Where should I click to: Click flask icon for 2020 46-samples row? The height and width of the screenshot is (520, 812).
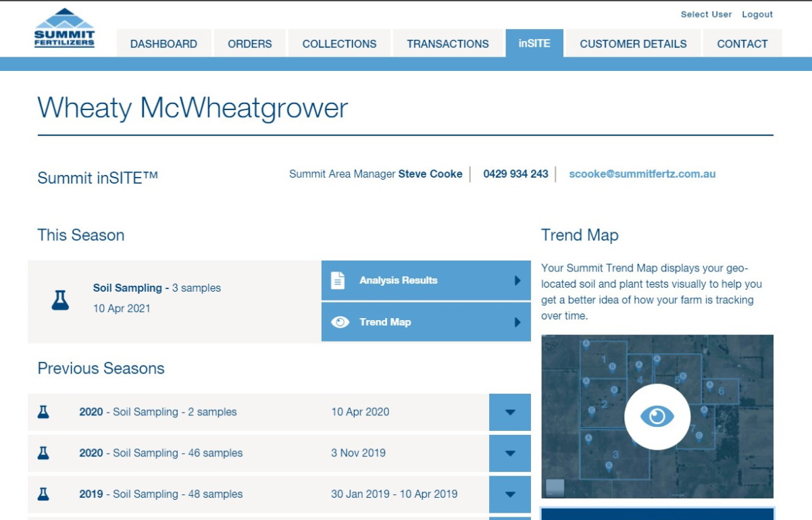point(44,453)
